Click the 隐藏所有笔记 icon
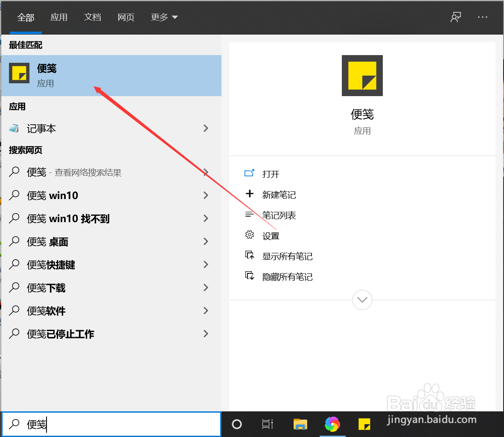504x437 pixels. pos(250,276)
